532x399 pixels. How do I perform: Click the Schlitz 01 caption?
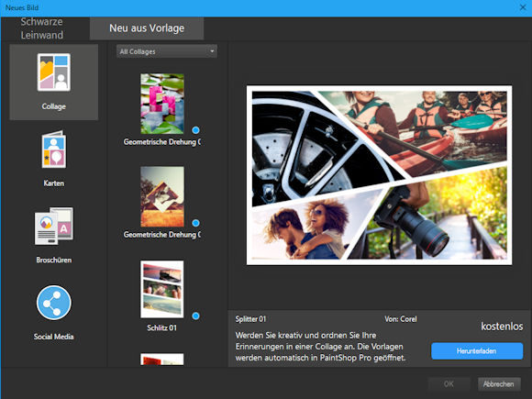[161, 327]
